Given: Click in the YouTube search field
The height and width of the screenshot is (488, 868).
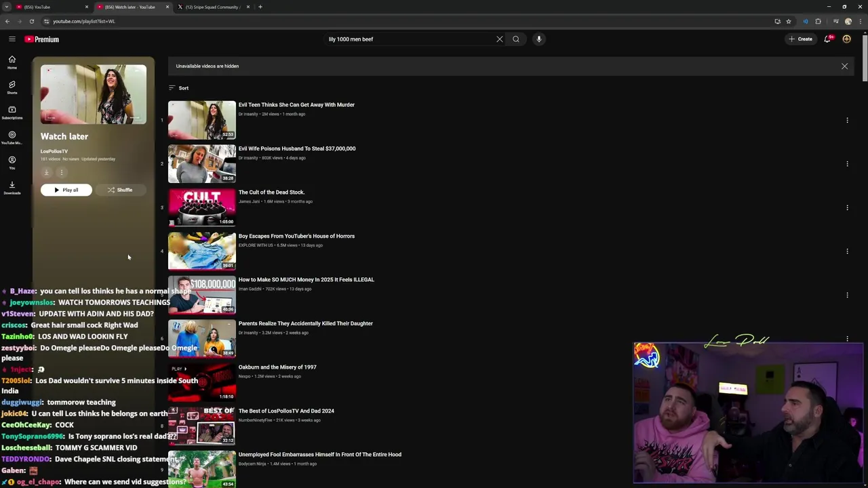Looking at the screenshot, I should [410, 39].
